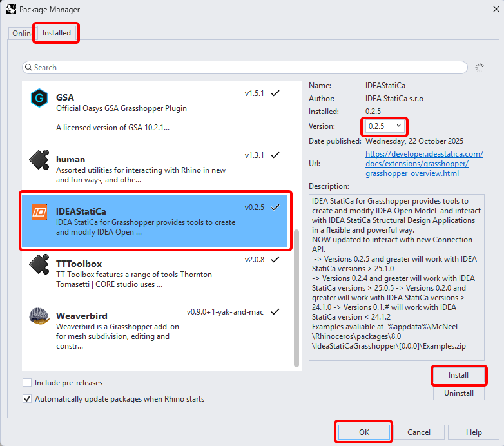Click into the Search field
This screenshot has width=504, height=446.
(245, 68)
